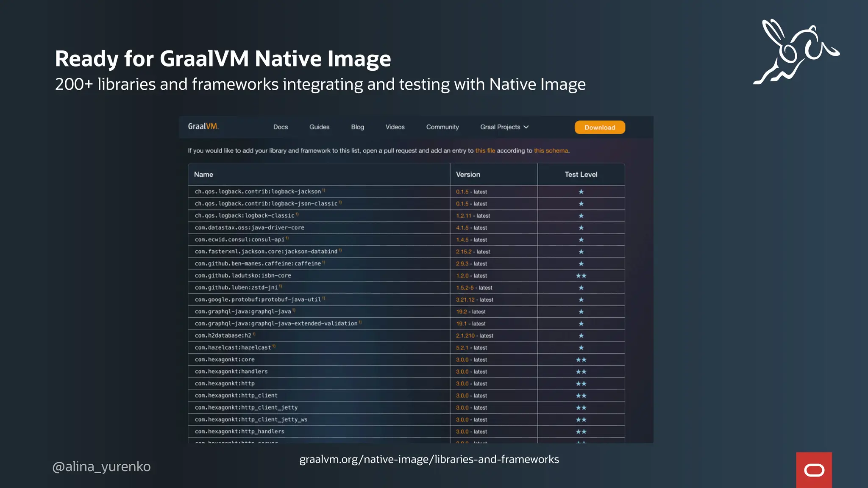Select com.github.ladutsko:isbn-core entry
The width and height of the screenshot is (868, 488).
(243, 275)
